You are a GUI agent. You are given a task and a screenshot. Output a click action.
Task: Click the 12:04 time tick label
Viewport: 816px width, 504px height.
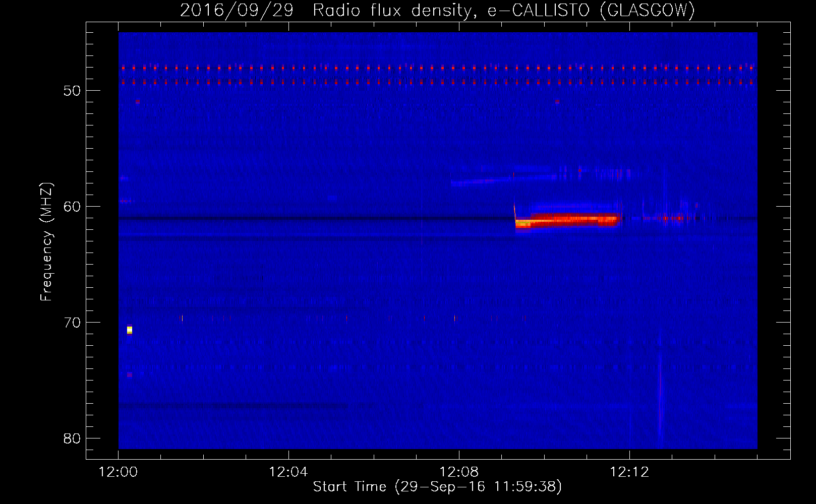click(288, 472)
